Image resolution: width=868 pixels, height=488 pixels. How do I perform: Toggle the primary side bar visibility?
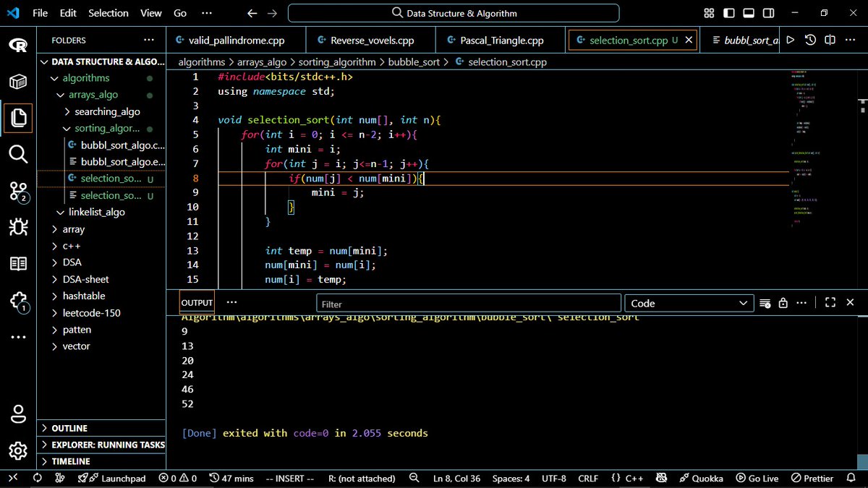tap(729, 13)
